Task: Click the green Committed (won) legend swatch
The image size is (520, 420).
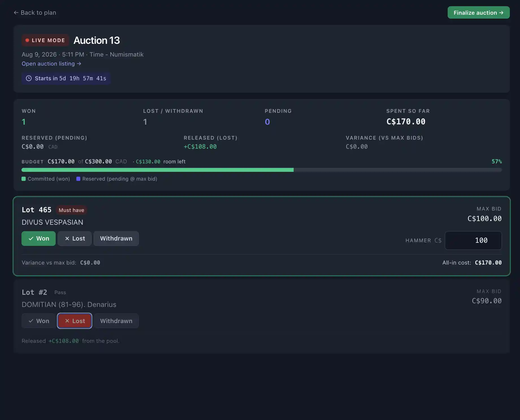Action: (x=24, y=179)
